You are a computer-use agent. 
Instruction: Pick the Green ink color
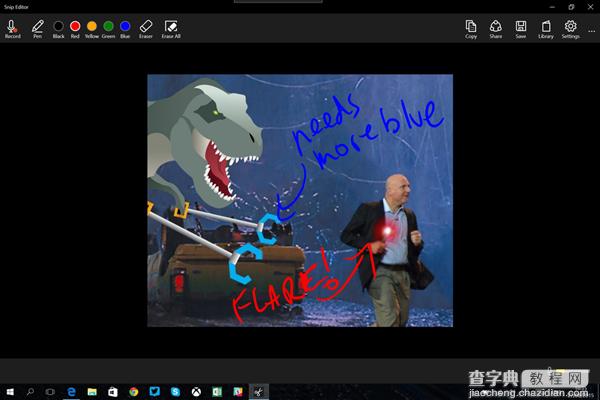[x=108, y=29]
